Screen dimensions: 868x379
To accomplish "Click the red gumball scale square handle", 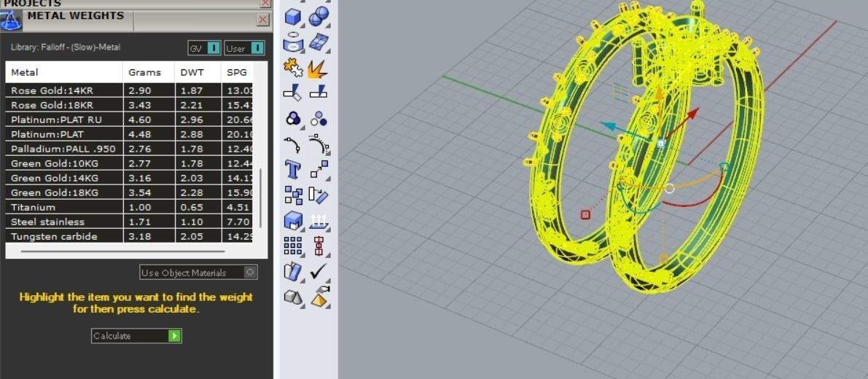I will coord(585,215).
